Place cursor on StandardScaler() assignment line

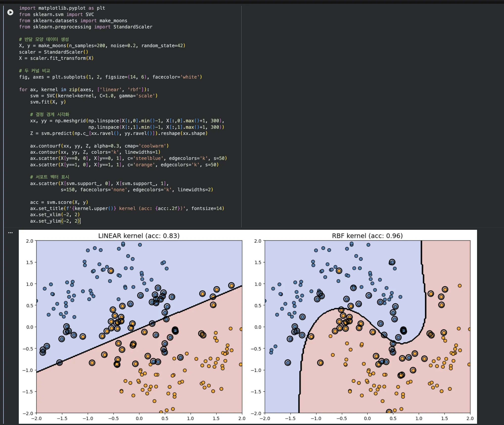pos(53,52)
